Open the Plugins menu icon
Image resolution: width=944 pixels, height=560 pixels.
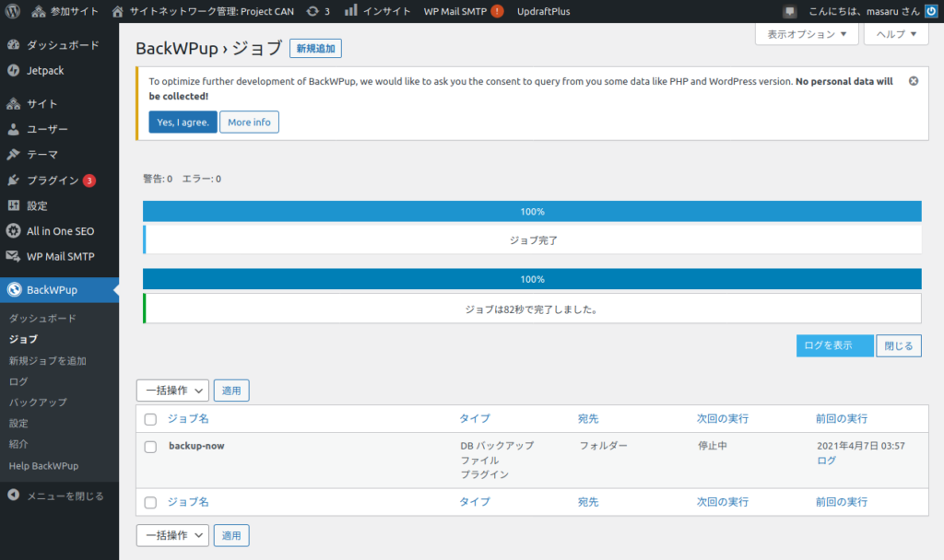coord(14,181)
